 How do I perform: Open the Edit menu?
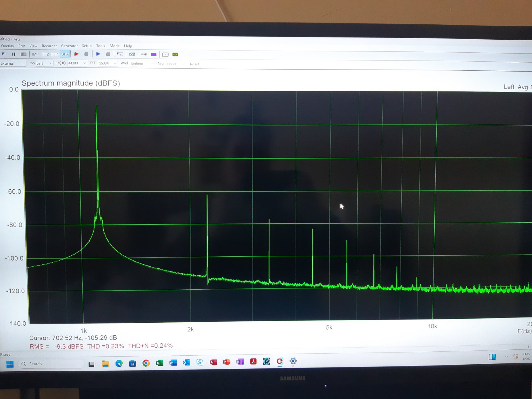22,46
